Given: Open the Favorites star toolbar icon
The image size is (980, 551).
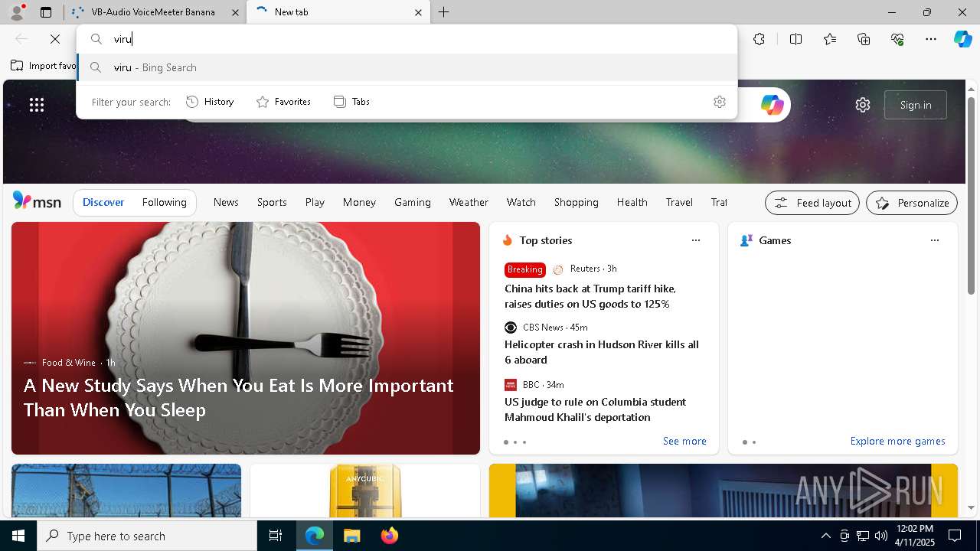Looking at the screenshot, I should coord(830,39).
